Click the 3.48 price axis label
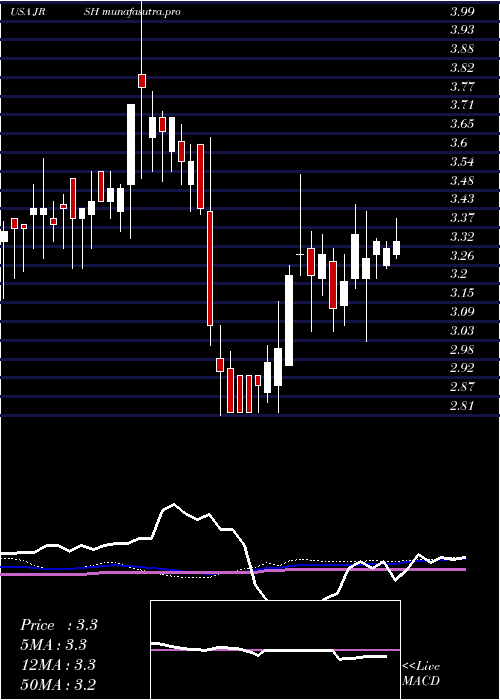Viewport: 500px width, 700px height. (462, 180)
